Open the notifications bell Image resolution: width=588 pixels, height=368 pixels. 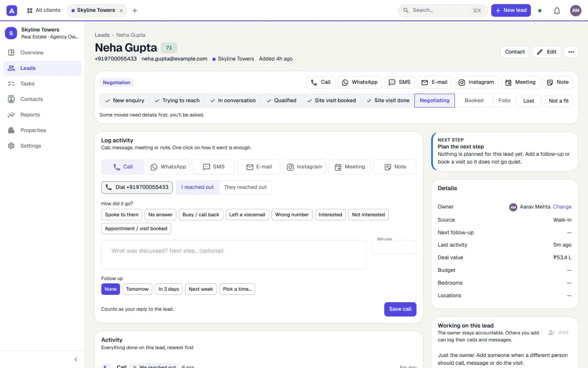coord(557,11)
